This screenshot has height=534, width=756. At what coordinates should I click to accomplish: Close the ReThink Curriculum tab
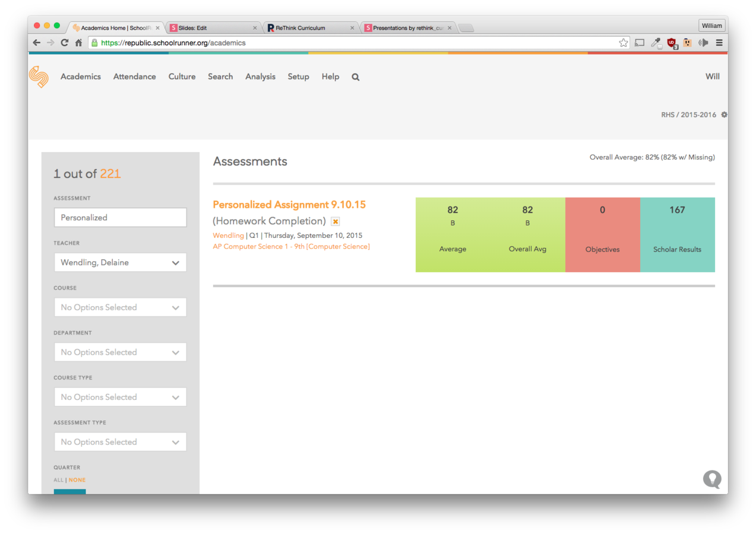coord(352,28)
